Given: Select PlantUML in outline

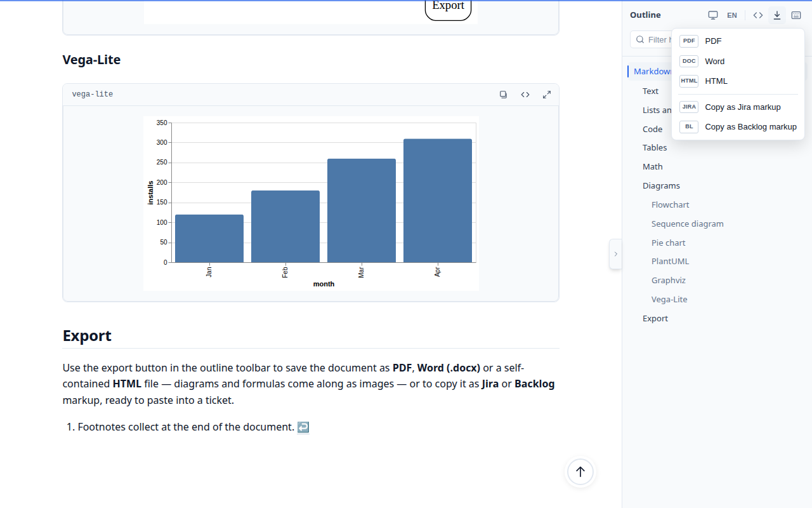Looking at the screenshot, I should coord(670,261).
